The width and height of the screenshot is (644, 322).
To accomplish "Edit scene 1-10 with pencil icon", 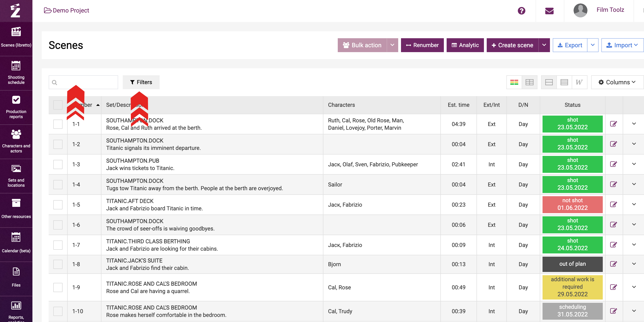I will tap(613, 311).
